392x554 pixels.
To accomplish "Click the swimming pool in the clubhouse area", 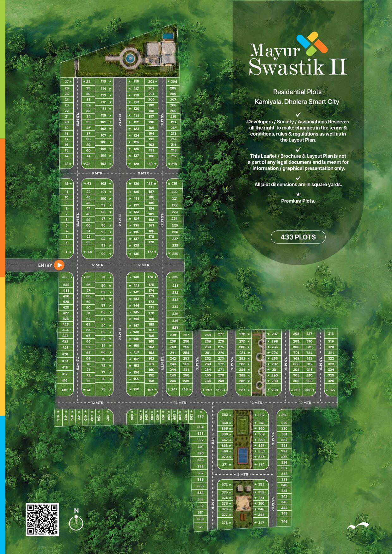I will (168, 36).
